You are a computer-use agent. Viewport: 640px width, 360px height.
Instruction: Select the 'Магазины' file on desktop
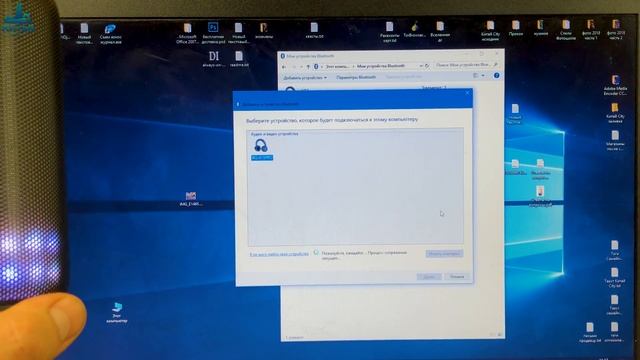click(615, 140)
